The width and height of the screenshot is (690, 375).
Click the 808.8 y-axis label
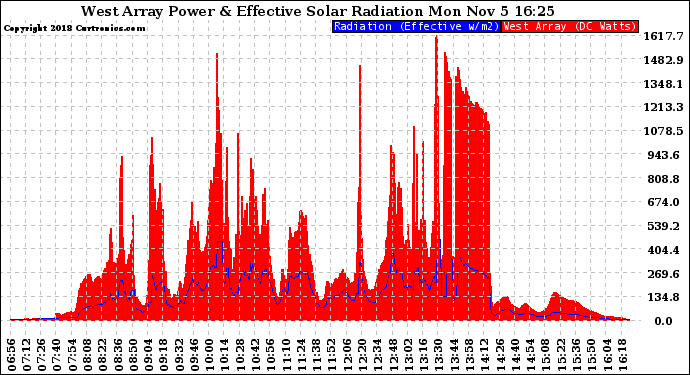(663, 179)
